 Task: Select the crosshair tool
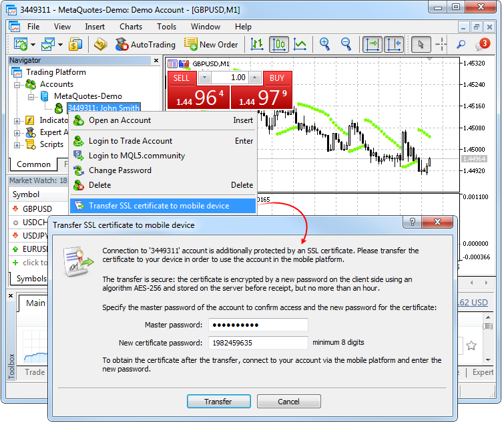[441, 44]
